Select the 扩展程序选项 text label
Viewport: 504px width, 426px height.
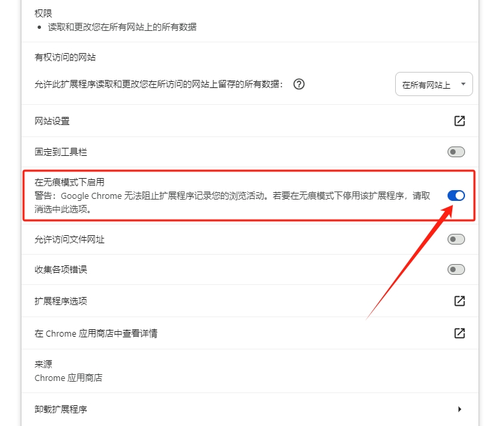pyautogui.click(x=61, y=301)
